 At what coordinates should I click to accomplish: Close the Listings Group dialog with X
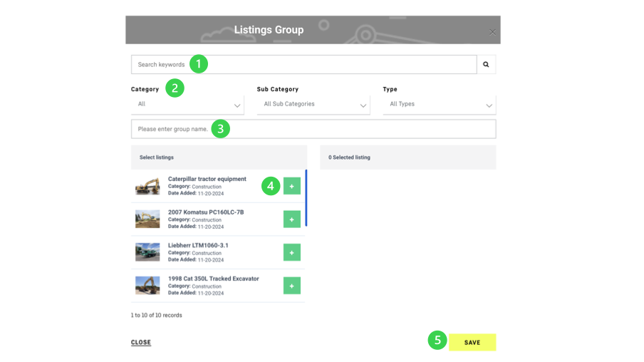click(492, 32)
